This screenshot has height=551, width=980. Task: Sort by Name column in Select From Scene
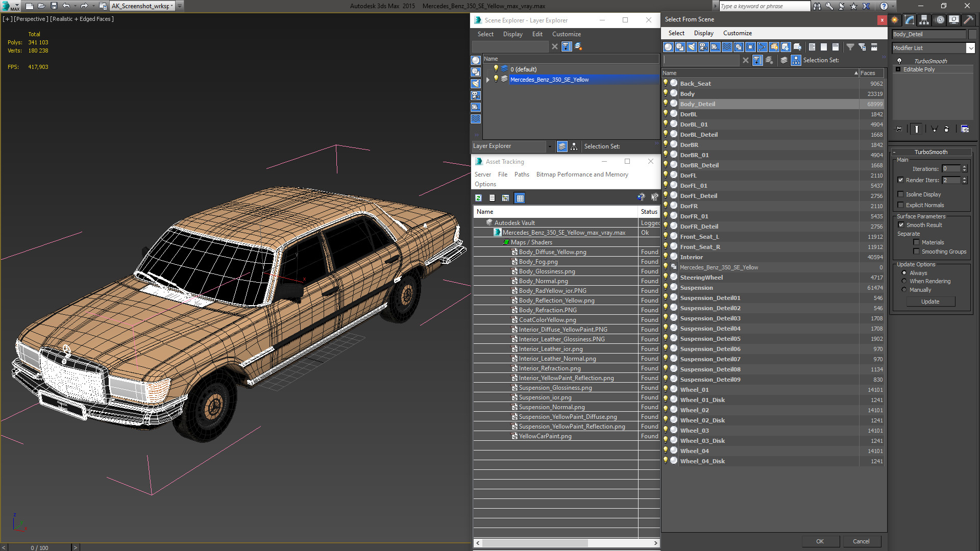[760, 73]
